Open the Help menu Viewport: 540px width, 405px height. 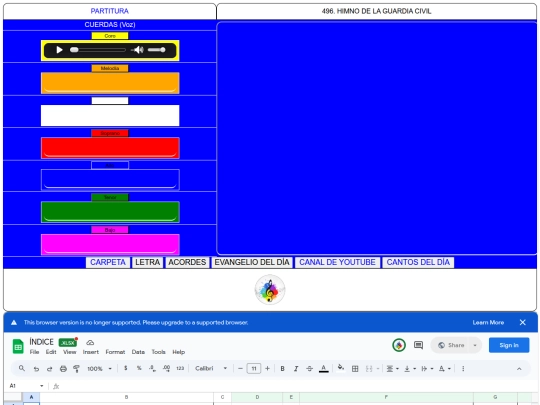[x=178, y=352]
